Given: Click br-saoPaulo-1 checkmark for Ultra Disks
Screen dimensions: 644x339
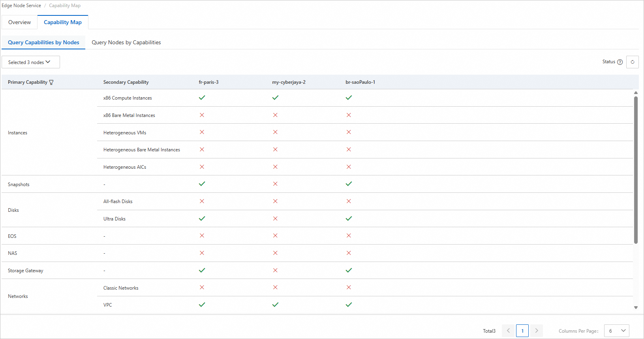Looking at the screenshot, I should point(349,218).
